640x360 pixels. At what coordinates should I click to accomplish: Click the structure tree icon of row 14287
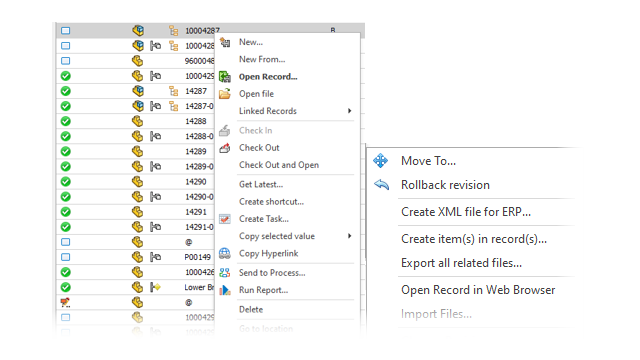coord(174,91)
